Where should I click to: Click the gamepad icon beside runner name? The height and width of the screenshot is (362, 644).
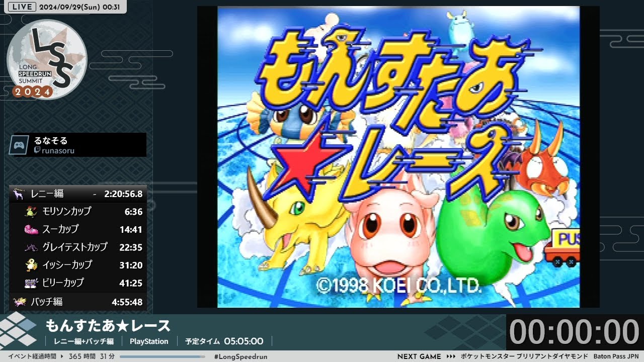coord(19,145)
